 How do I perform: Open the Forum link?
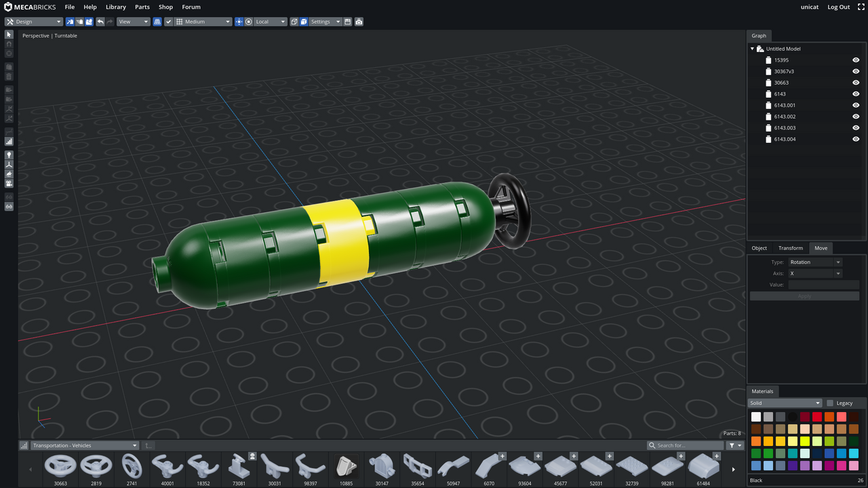click(191, 7)
